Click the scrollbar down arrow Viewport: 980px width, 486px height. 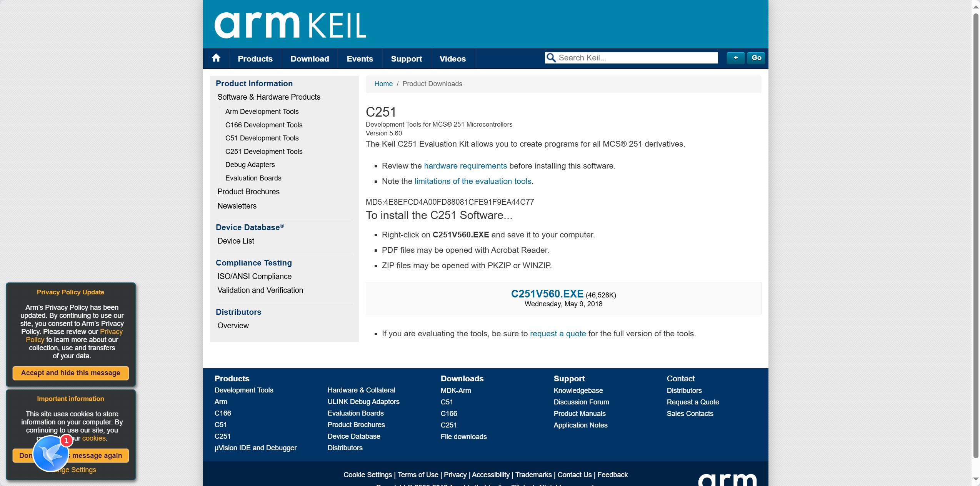[976, 479]
